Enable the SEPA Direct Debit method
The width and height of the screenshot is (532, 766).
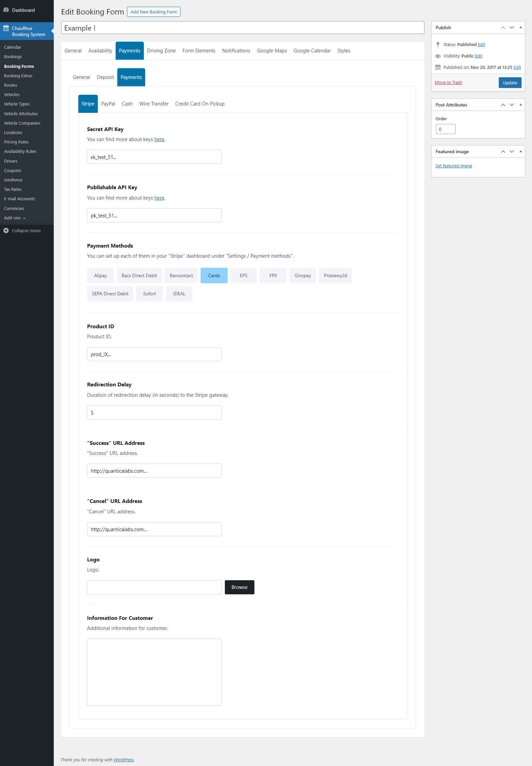[x=110, y=294]
